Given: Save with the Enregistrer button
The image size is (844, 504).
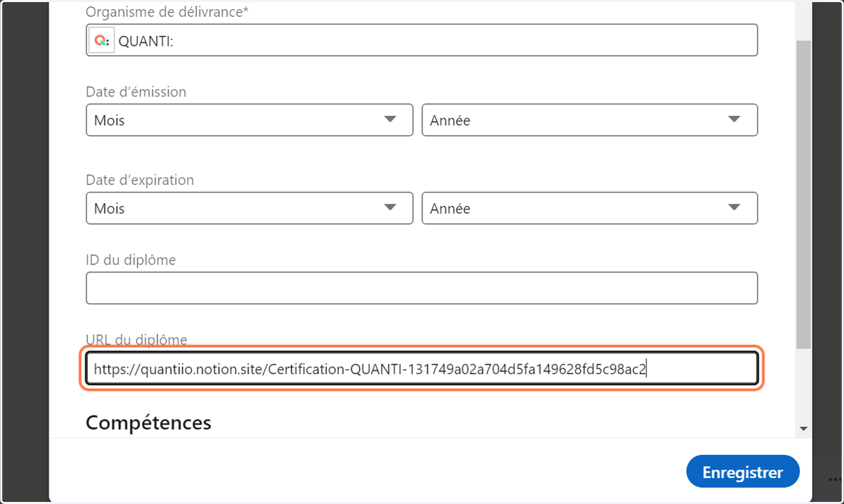Looking at the screenshot, I should pyautogui.click(x=743, y=472).
